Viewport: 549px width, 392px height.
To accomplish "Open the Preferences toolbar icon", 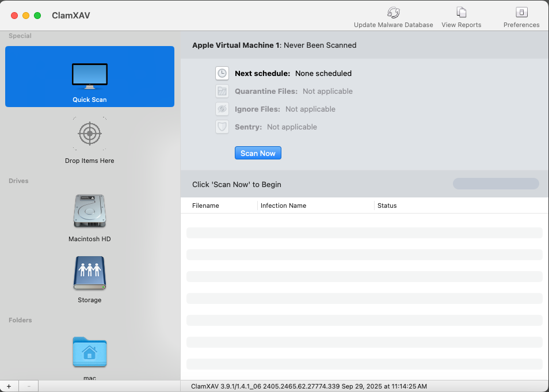I will click(x=521, y=13).
